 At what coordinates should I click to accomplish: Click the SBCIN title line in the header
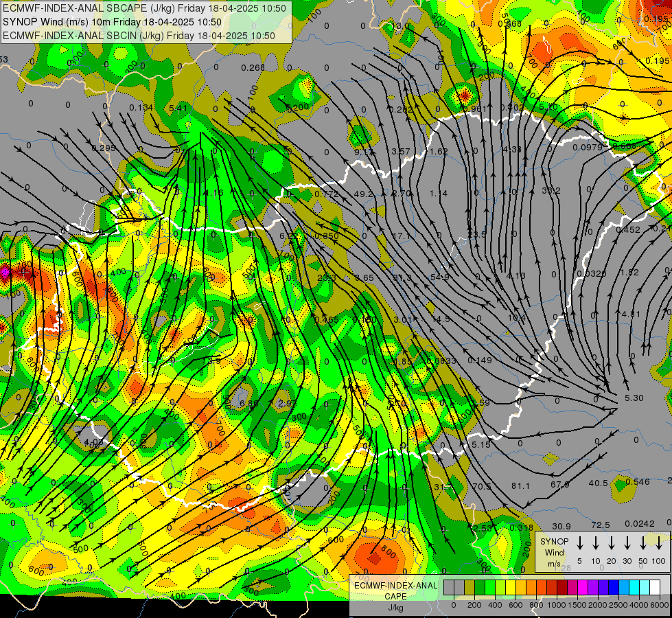[x=139, y=36]
